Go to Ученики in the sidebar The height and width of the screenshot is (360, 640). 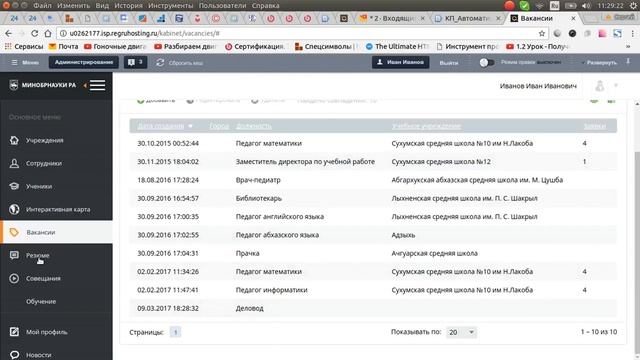[x=39, y=187]
